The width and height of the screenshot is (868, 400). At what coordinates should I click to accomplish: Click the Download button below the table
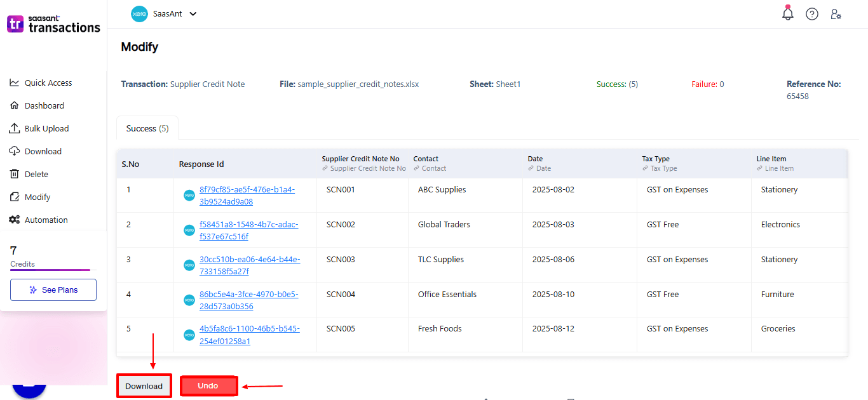coord(144,385)
